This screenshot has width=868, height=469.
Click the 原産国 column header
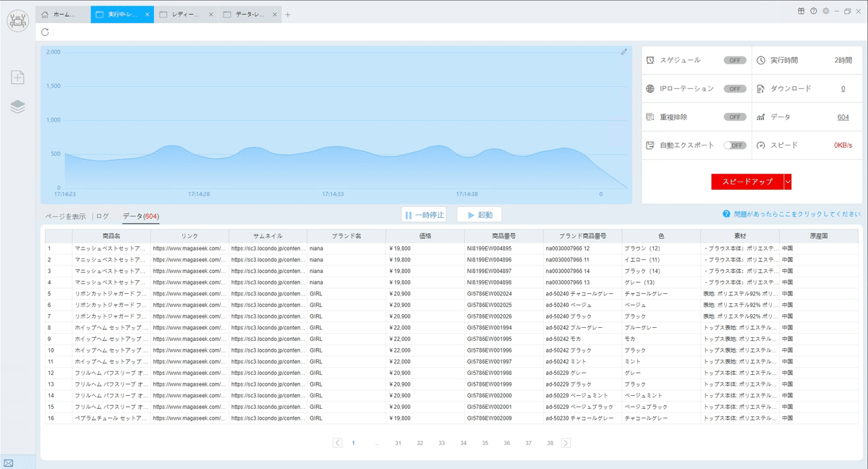pos(819,236)
